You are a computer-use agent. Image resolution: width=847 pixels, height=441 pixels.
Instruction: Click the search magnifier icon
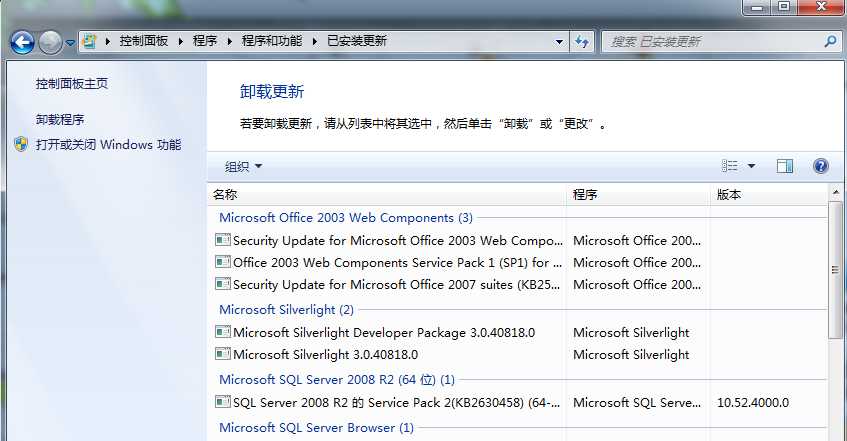click(x=830, y=41)
